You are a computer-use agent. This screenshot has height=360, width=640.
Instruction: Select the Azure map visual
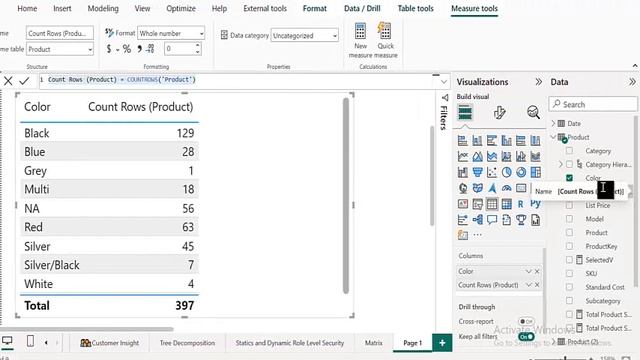(492, 188)
